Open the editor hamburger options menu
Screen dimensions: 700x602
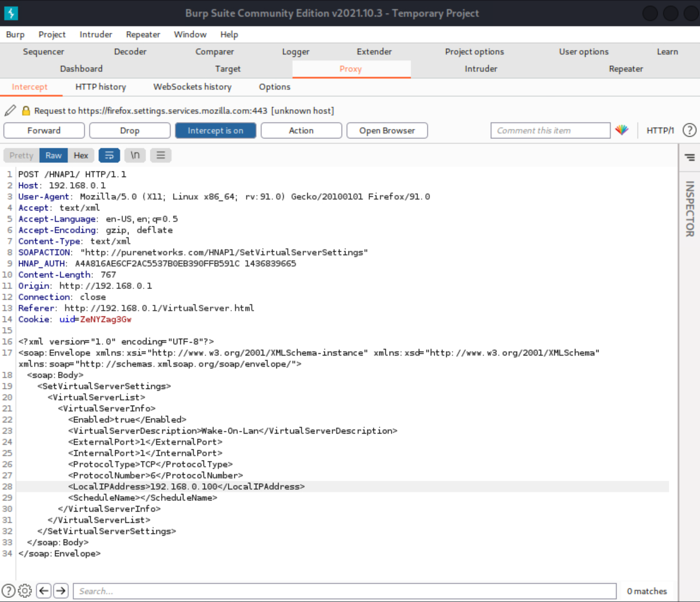pyautogui.click(x=161, y=155)
